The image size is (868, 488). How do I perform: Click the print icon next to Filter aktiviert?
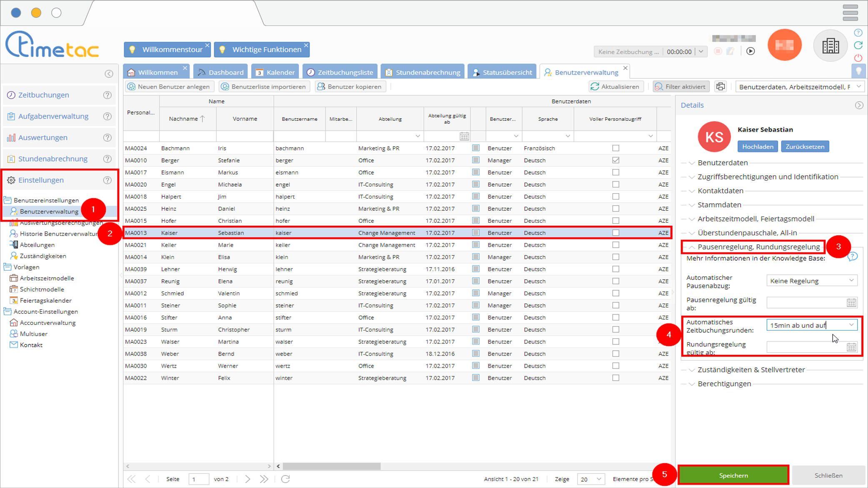point(720,87)
